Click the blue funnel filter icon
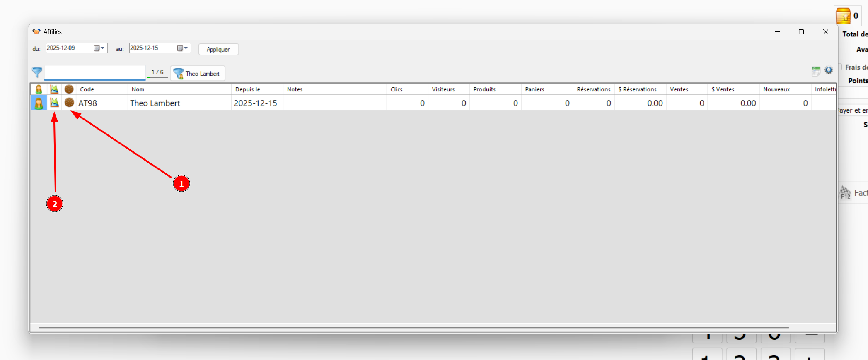868x360 pixels. tap(37, 73)
